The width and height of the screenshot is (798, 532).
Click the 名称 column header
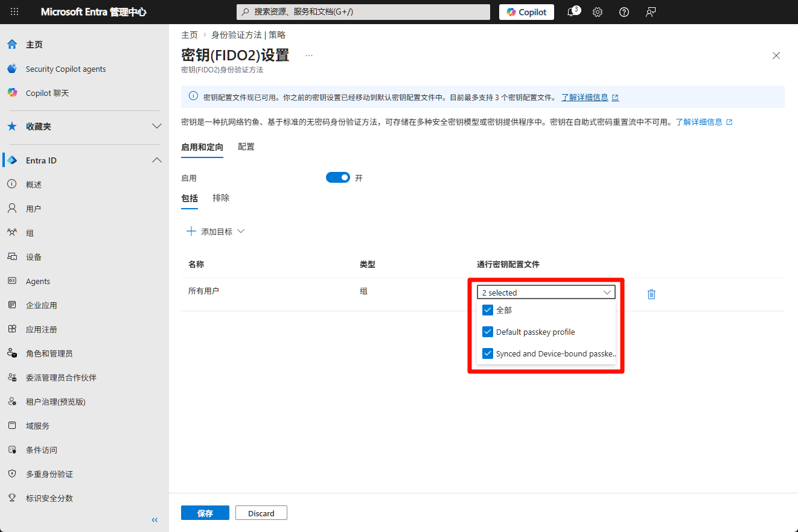(x=196, y=264)
